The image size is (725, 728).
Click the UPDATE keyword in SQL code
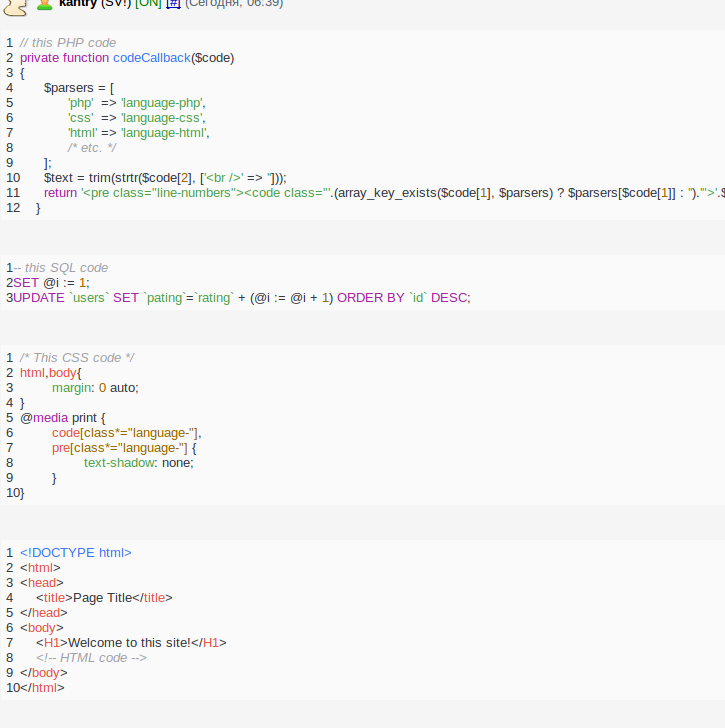point(38,298)
